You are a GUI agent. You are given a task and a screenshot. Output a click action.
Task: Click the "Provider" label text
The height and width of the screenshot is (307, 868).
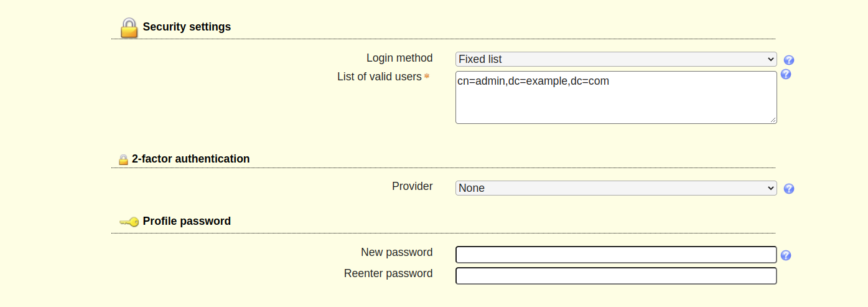click(x=412, y=186)
